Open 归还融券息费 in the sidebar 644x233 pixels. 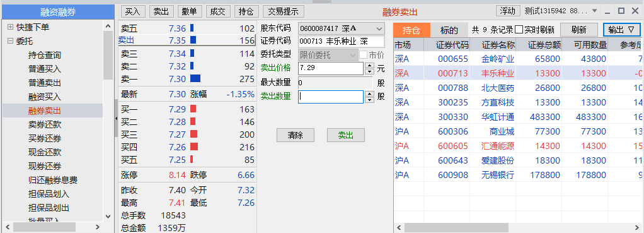53,180
